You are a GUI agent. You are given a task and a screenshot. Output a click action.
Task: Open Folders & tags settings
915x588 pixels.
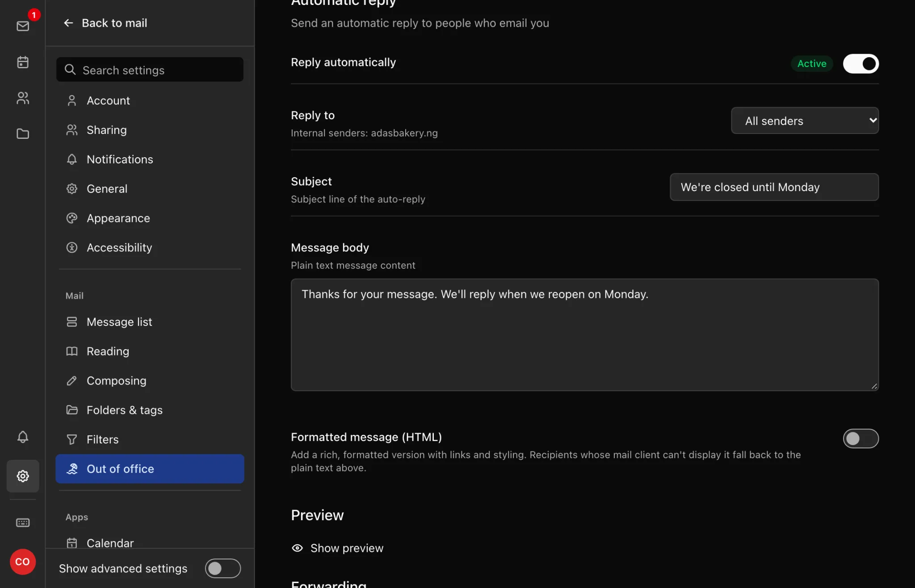(x=150, y=410)
